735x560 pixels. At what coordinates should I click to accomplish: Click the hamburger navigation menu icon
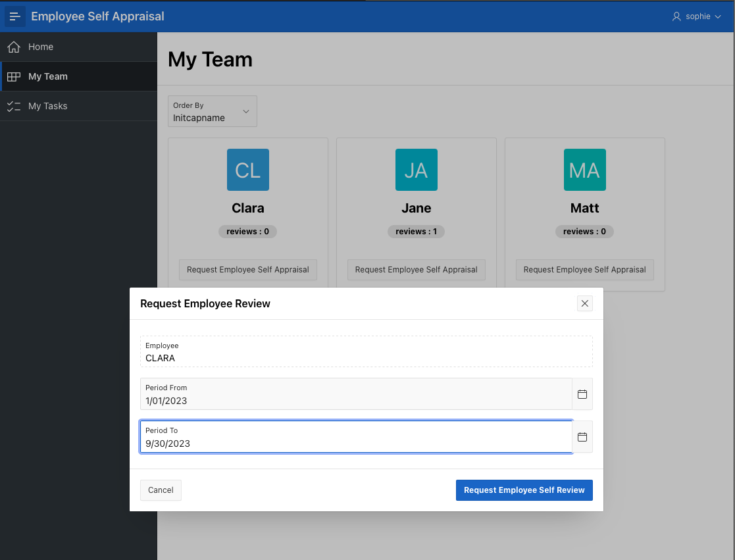15,16
